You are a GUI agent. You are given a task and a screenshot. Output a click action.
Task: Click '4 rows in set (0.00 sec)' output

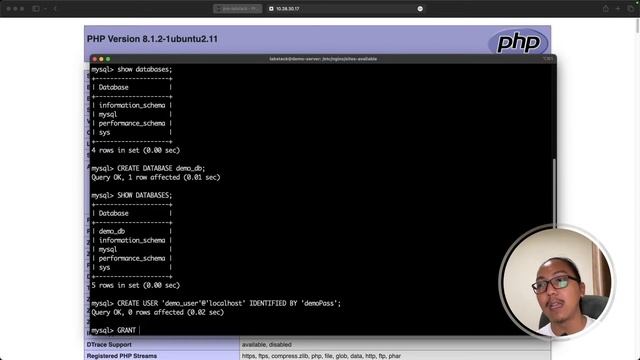click(x=136, y=150)
